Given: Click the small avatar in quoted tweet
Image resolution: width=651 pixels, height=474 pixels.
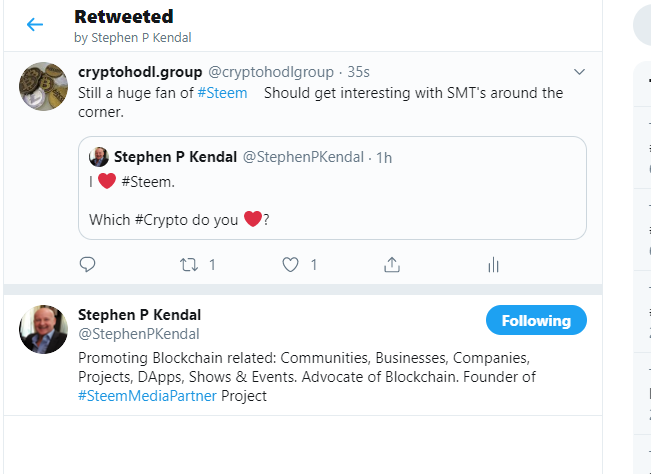Looking at the screenshot, I should pyautogui.click(x=99, y=157).
